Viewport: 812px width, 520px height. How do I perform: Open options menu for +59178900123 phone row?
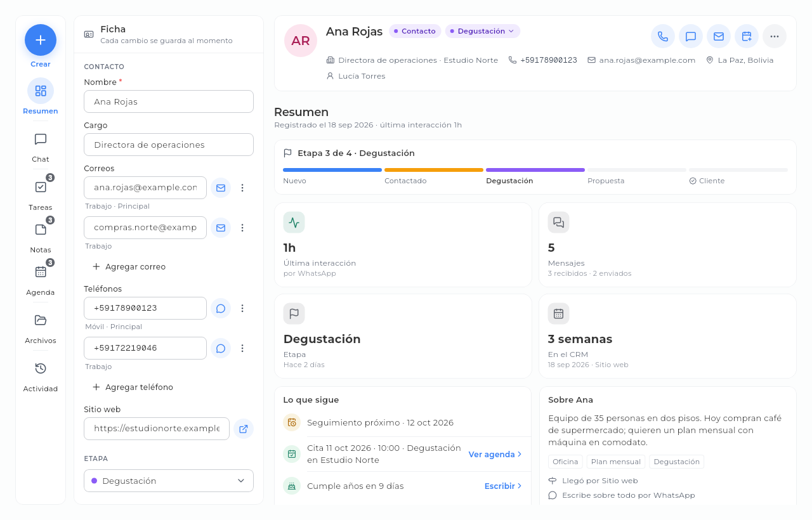242,308
